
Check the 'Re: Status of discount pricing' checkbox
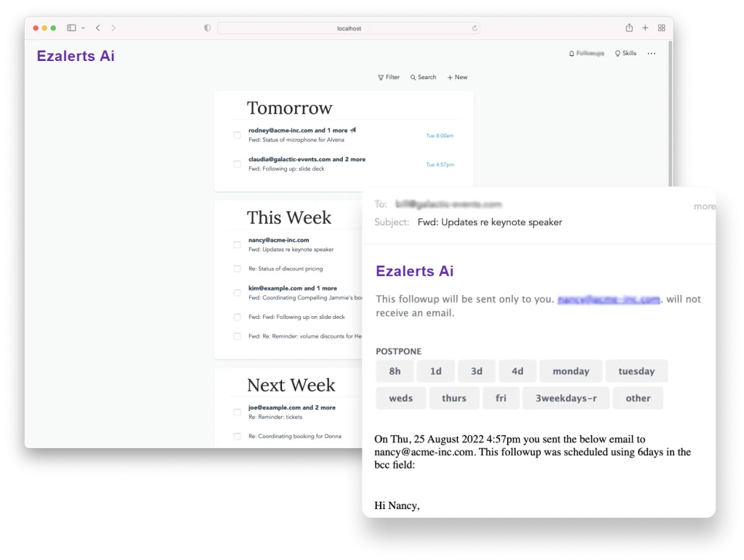(x=238, y=269)
